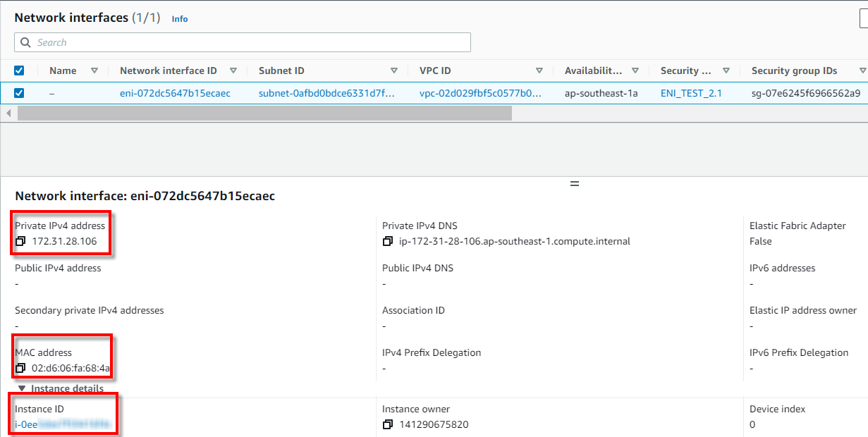Open the Availability column filter dropdown

pos(635,70)
